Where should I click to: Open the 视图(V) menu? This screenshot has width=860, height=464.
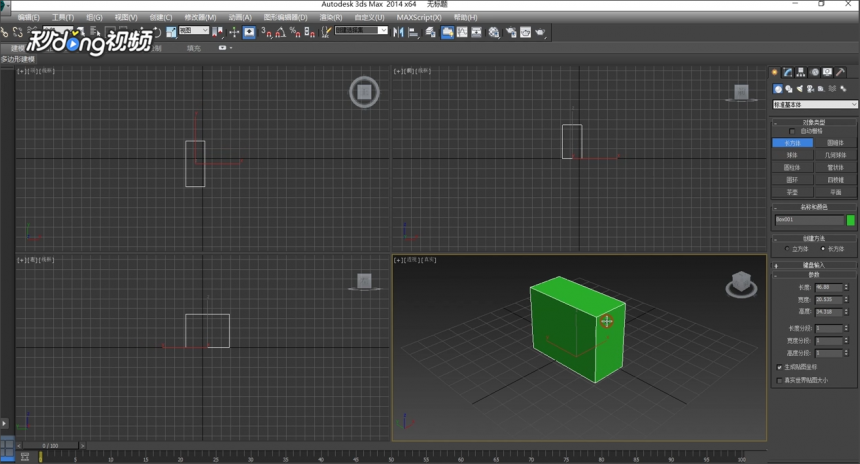(126, 18)
